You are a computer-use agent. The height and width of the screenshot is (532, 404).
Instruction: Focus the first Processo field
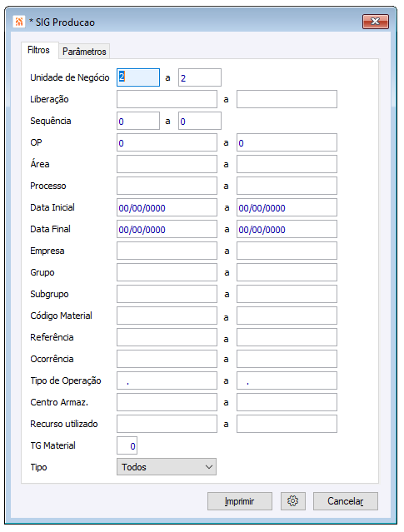(x=167, y=186)
